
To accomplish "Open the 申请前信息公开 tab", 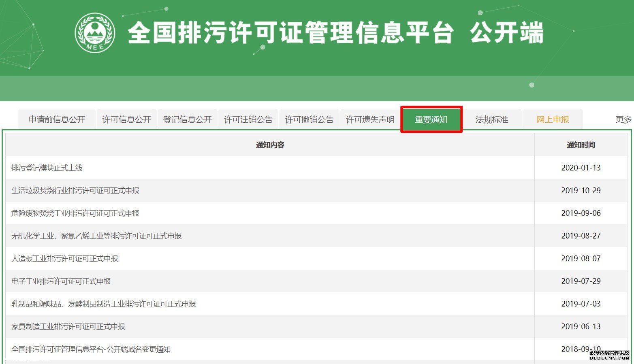I will pos(57,119).
